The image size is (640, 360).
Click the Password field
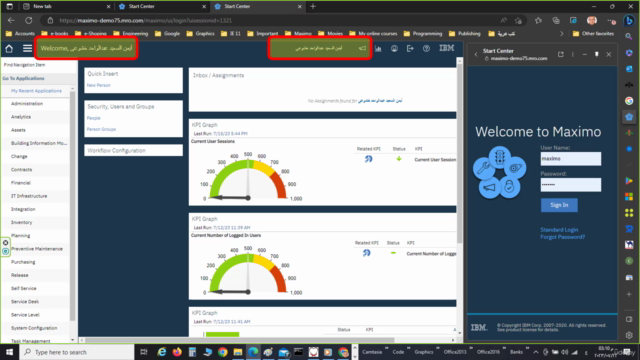571,184
